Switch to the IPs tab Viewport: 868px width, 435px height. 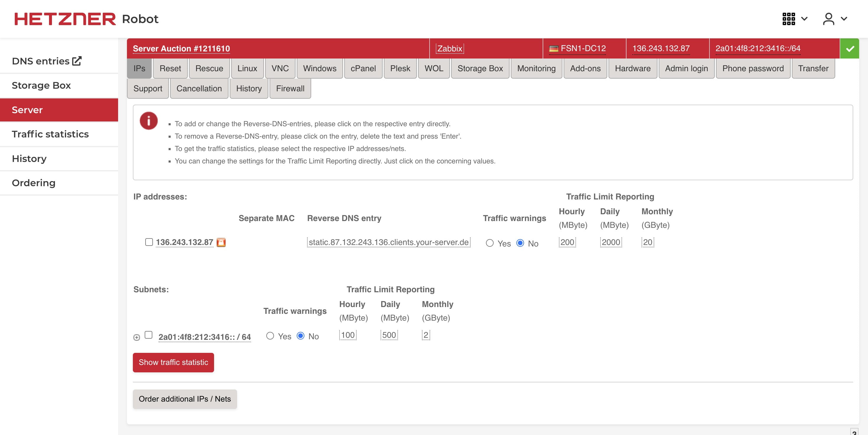click(139, 69)
